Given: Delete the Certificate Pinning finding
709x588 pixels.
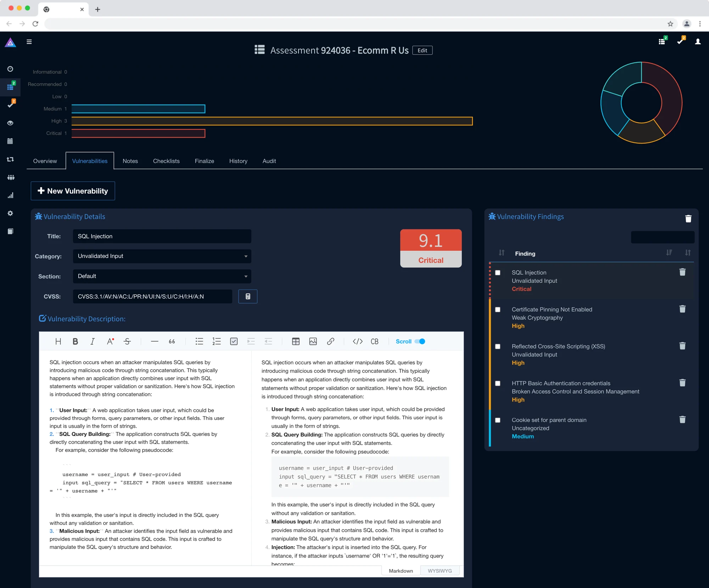Looking at the screenshot, I should pos(682,309).
